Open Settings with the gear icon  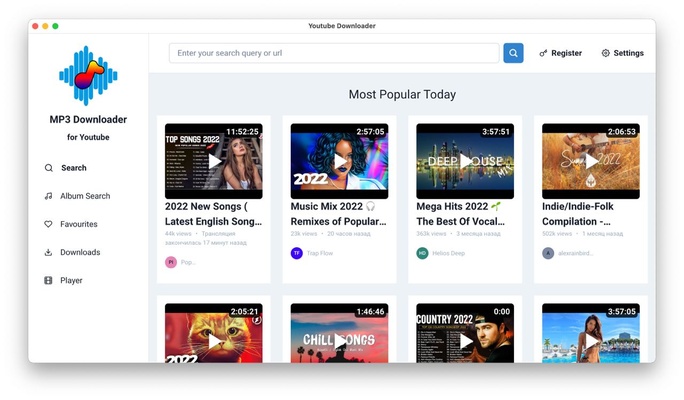click(x=622, y=53)
